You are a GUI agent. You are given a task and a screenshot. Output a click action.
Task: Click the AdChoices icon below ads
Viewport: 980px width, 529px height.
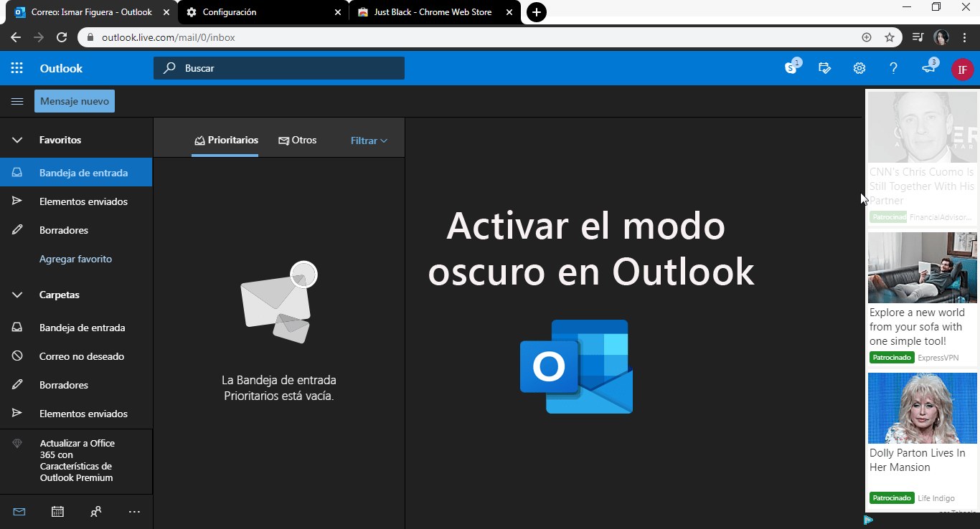pyautogui.click(x=868, y=520)
